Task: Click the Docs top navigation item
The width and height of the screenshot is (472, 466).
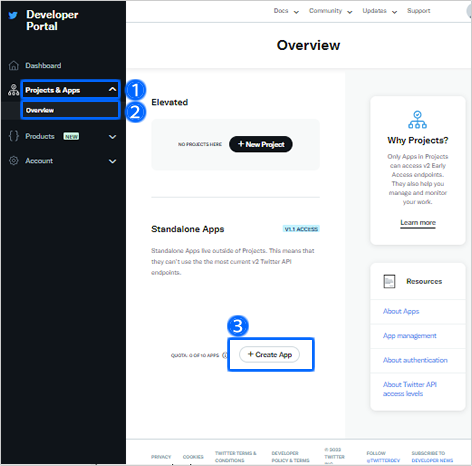Action: 281,11
